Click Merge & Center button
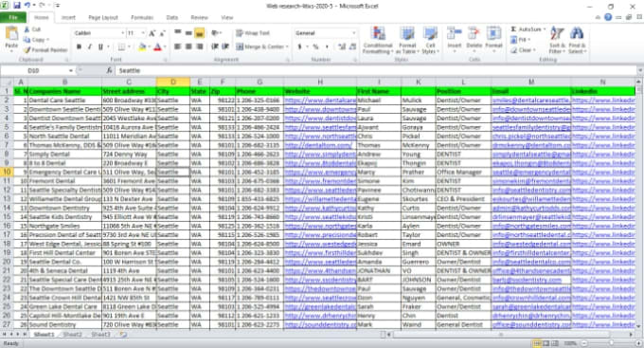644x348 pixels. [x=261, y=46]
